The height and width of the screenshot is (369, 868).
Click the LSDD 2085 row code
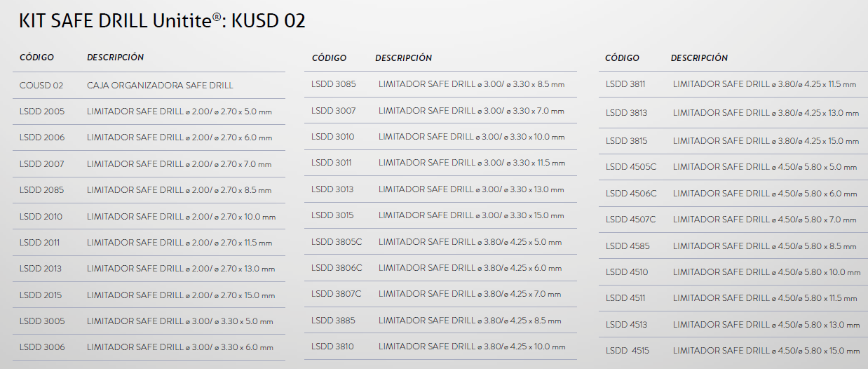coord(41,190)
